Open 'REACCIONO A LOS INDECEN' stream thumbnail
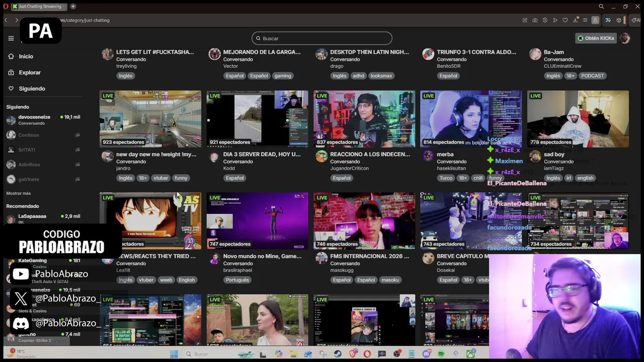 click(364, 119)
